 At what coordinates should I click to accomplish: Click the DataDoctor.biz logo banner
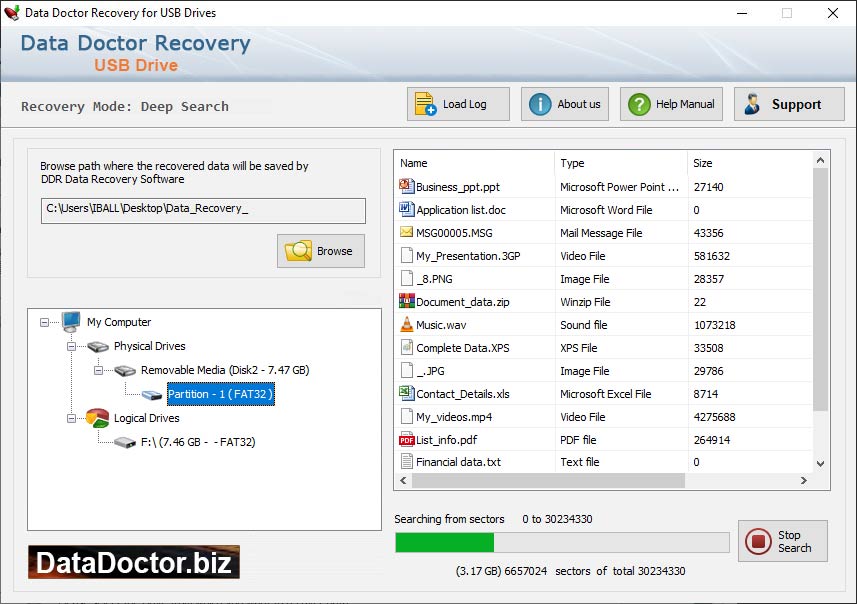point(134,562)
